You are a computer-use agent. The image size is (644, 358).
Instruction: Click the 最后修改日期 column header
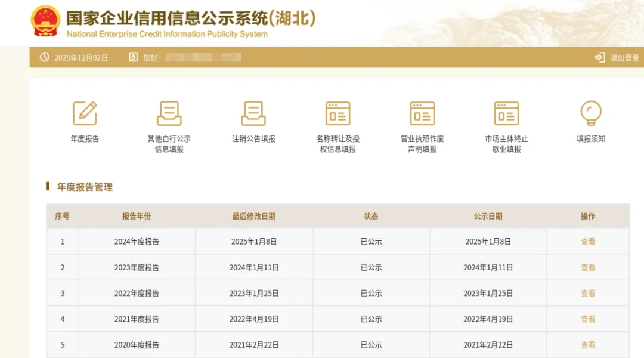[254, 216]
